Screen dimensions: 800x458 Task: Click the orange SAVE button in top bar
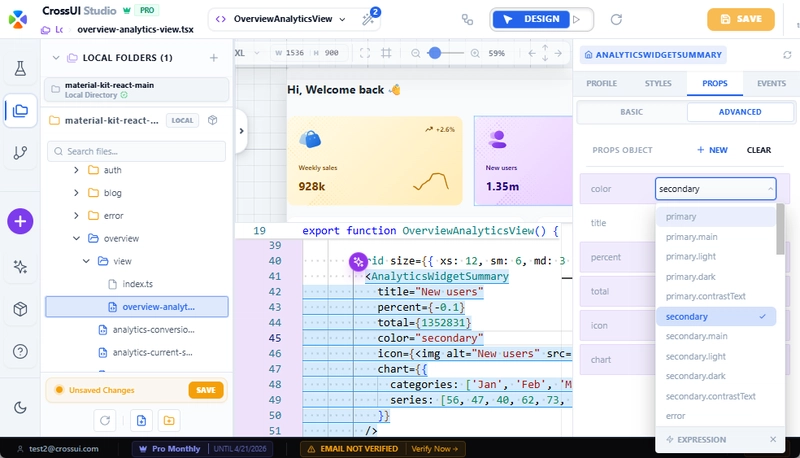tap(741, 19)
